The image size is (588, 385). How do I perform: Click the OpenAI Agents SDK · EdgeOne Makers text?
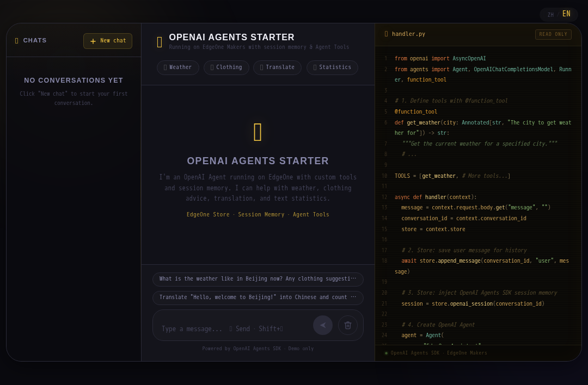click(439, 353)
